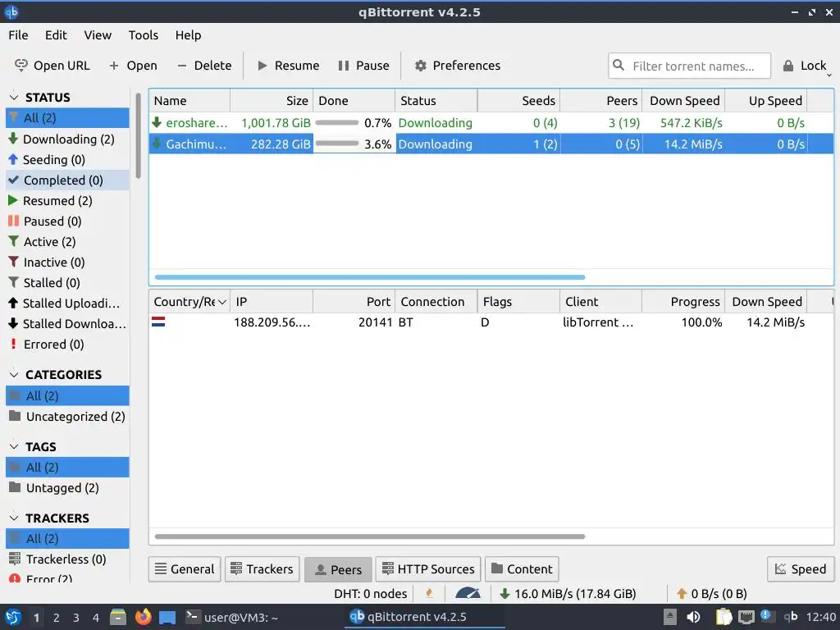Click the global download speed arrow icon

click(504, 594)
